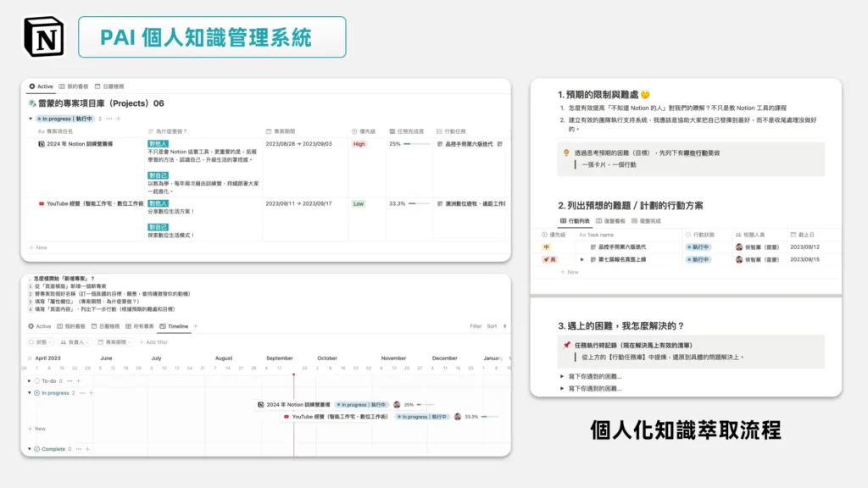Open the 截止日 column header
This screenshot has height=488, width=868.
point(802,235)
